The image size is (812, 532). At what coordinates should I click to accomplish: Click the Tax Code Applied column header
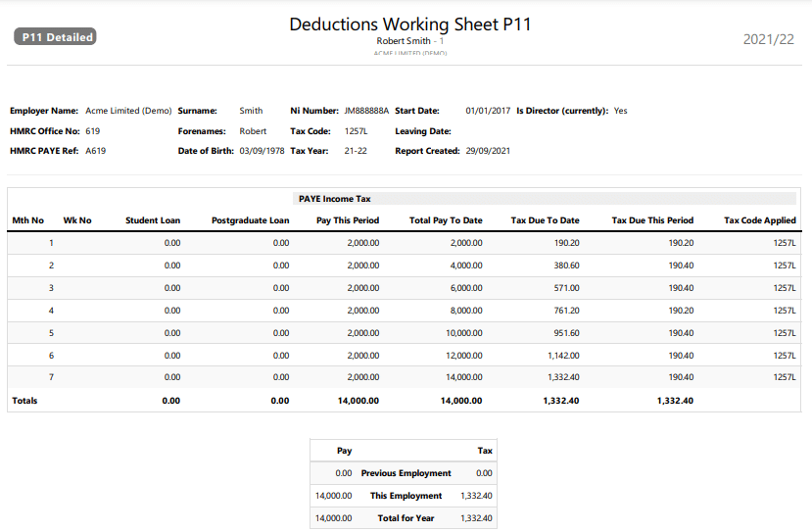point(760,220)
